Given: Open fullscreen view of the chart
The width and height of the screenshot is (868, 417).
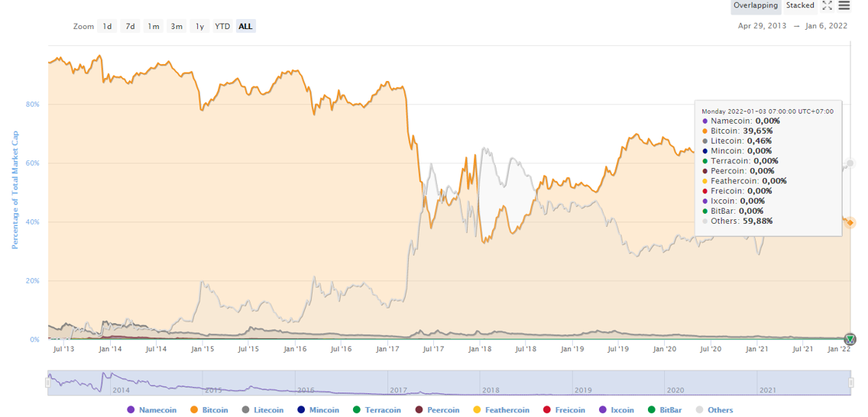Looking at the screenshot, I should click(827, 5).
